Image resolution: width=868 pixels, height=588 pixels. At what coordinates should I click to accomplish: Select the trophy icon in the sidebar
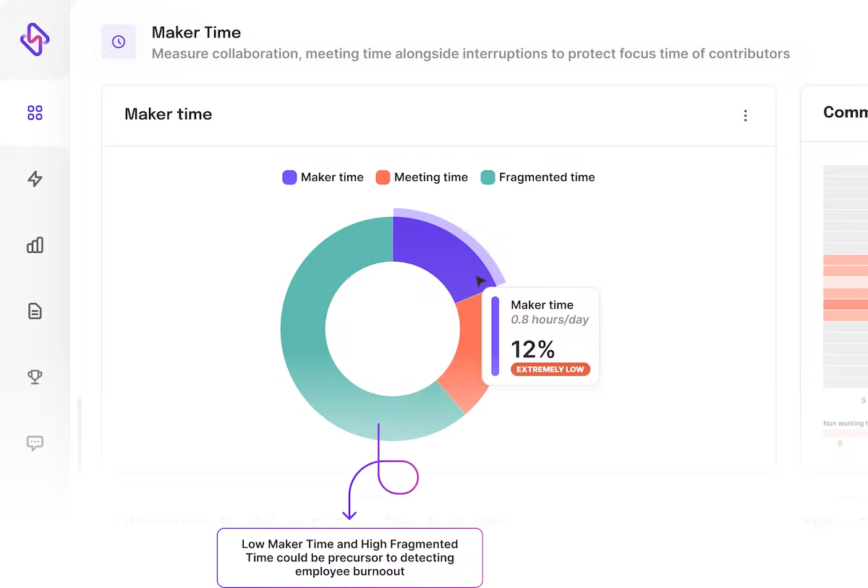point(35,377)
